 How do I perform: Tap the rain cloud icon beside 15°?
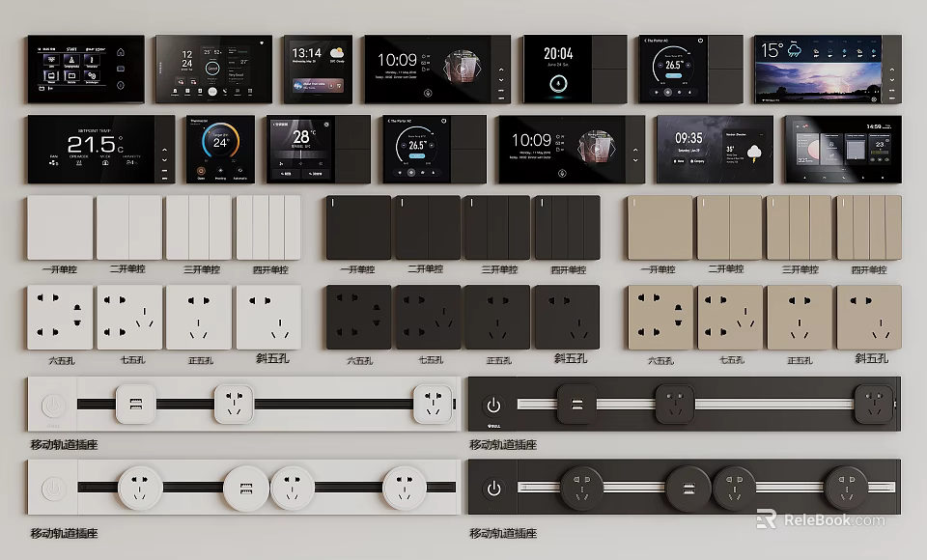(x=794, y=50)
